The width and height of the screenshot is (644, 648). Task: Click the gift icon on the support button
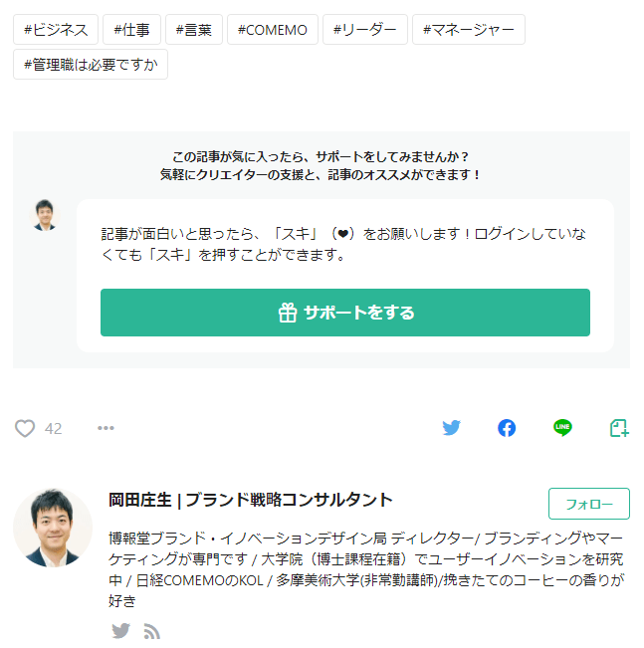click(288, 313)
